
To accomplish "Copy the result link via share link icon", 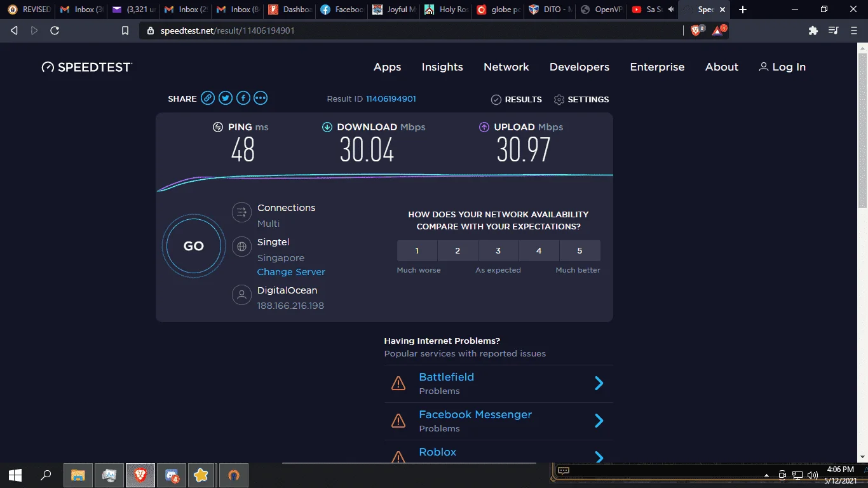I will coord(208,98).
